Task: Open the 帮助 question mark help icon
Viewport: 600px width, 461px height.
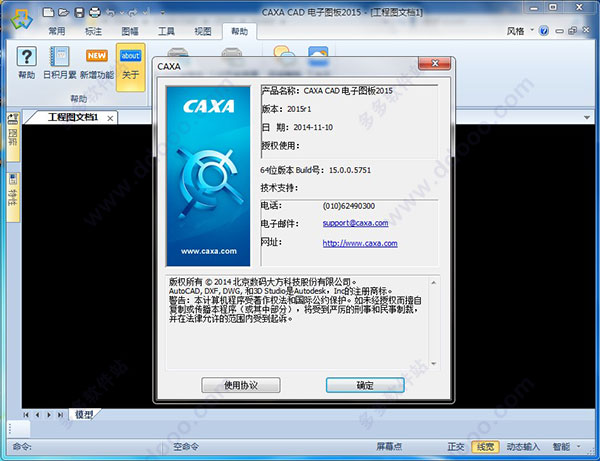Action: [26, 64]
